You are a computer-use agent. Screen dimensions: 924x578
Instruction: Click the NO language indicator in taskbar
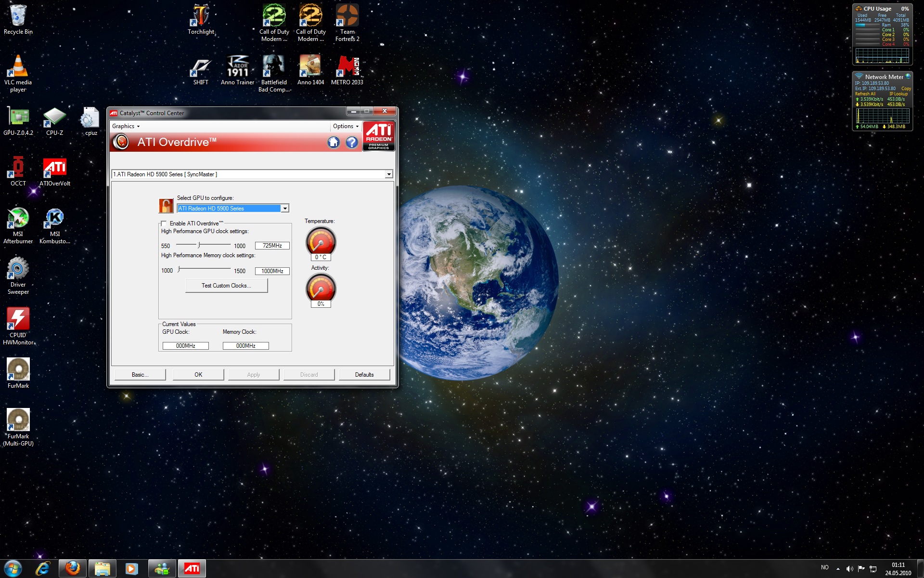824,567
